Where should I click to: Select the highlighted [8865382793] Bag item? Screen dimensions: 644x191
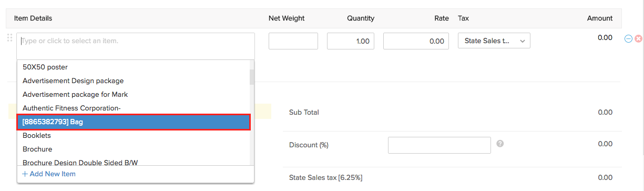click(x=134, y=122)
